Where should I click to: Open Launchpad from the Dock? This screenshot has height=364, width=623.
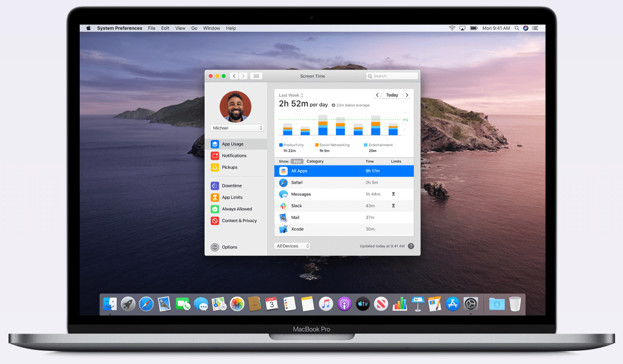click(x=128, y=304)
